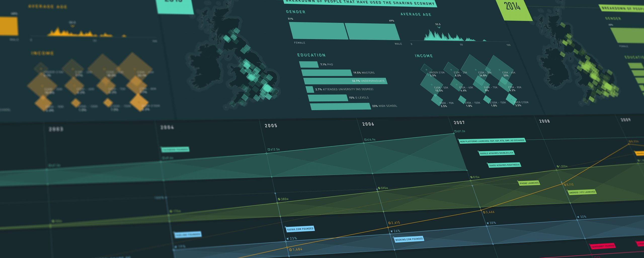Image resolution: width=644 pixels, height=258 pixels.
Task: Click the globe icon beside 380M
Action: pos(279,199)
